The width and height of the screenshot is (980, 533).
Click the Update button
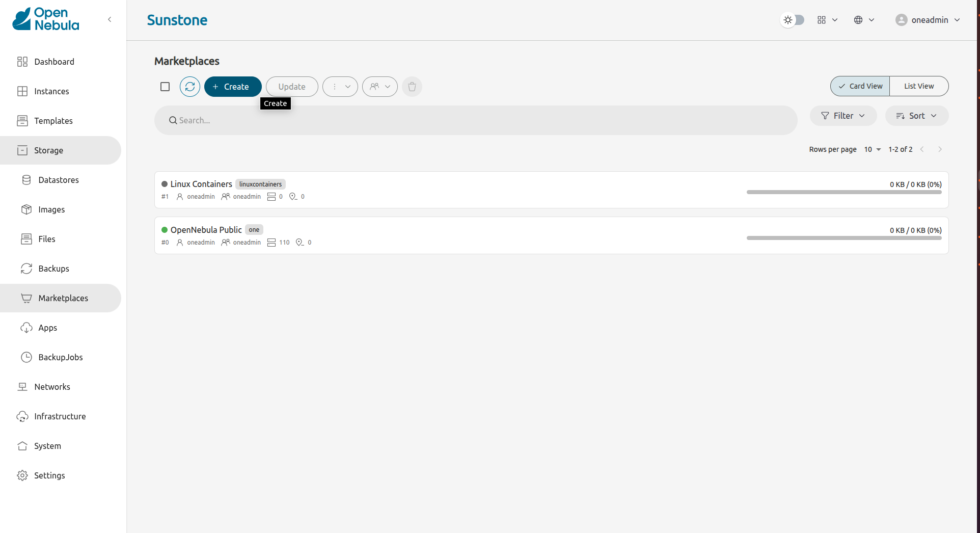(291, 87)
